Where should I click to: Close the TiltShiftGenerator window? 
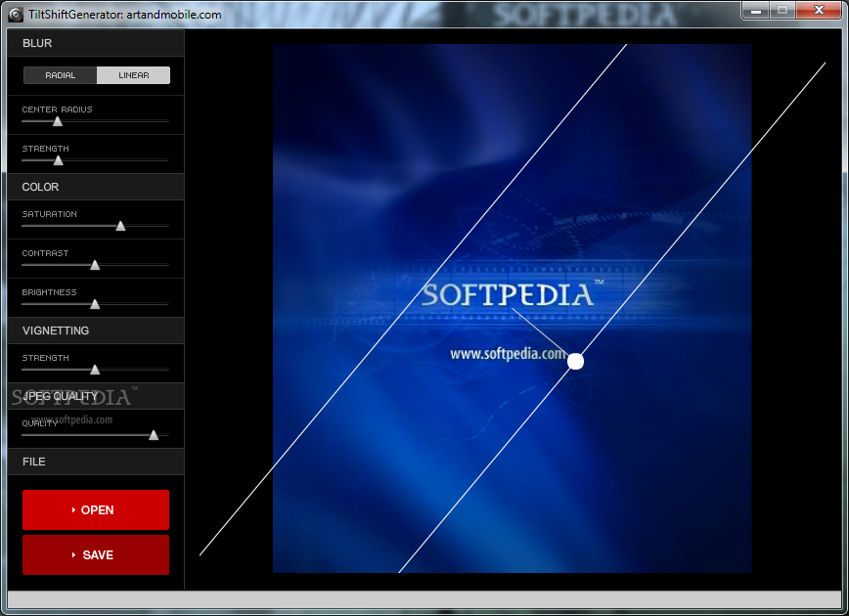(x=820, y=10)
